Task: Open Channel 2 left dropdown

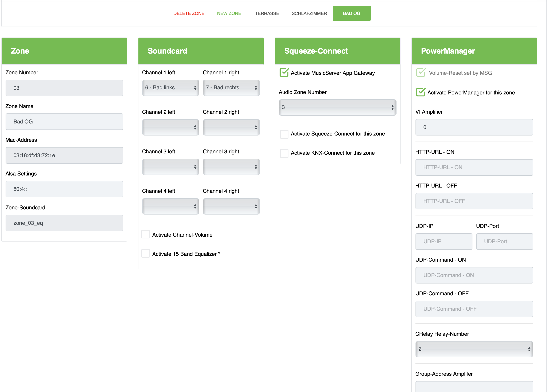Action: coord(170,127)
